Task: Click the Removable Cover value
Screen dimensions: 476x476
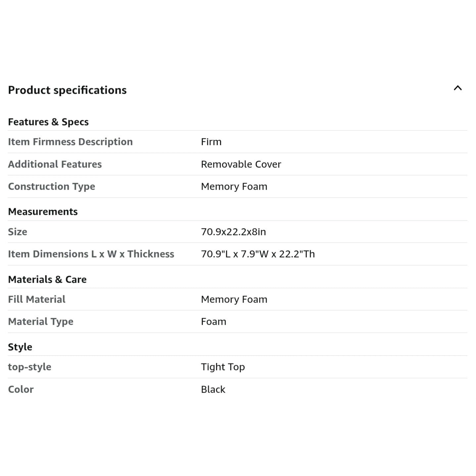Action: click(x=241, y=164)
